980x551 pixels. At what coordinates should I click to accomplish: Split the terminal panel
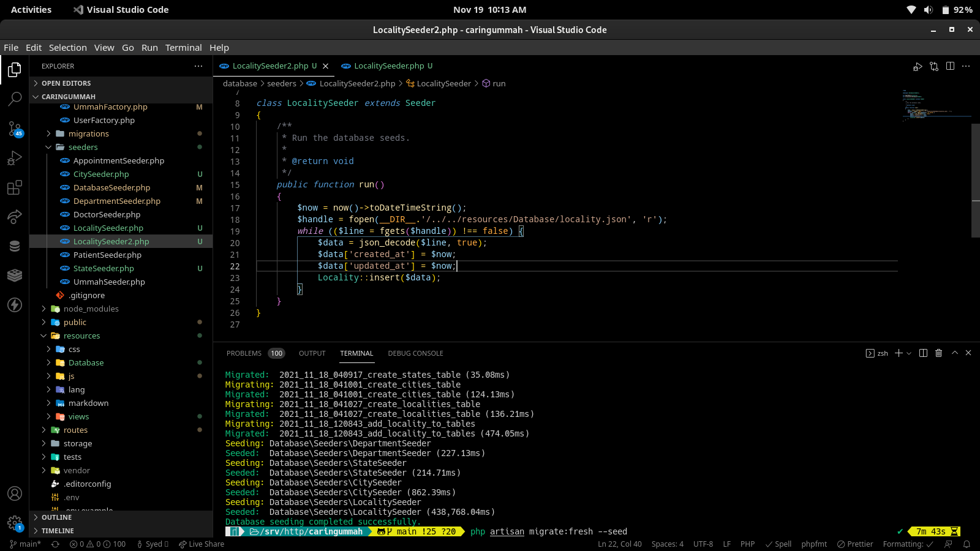pos(923,353)
